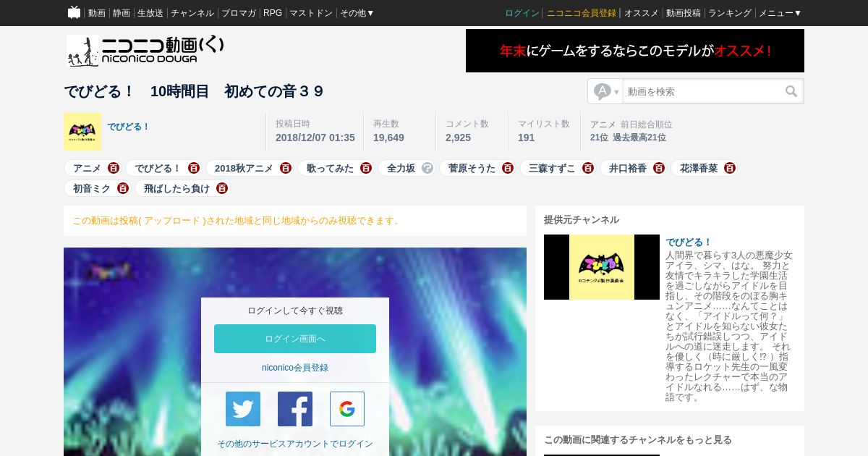Open チャンネル in top navigation
Screen dimensions: 868x456
point(192,13)
